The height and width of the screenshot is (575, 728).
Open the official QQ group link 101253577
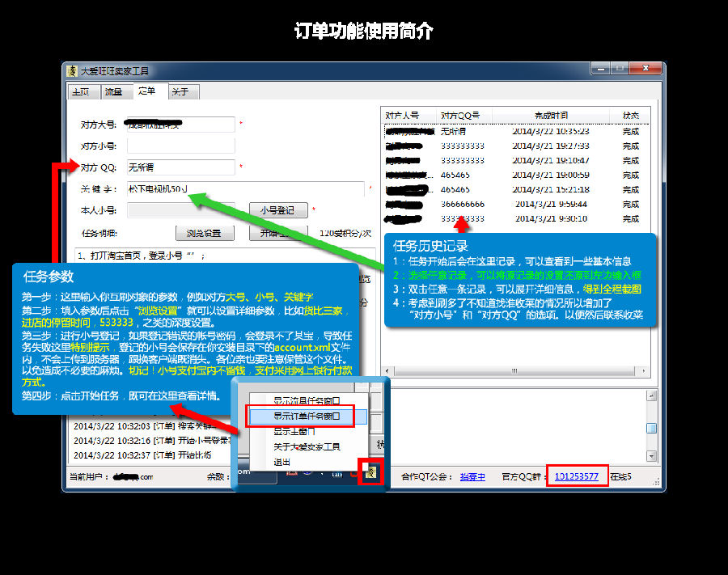(x=577, y=476)
